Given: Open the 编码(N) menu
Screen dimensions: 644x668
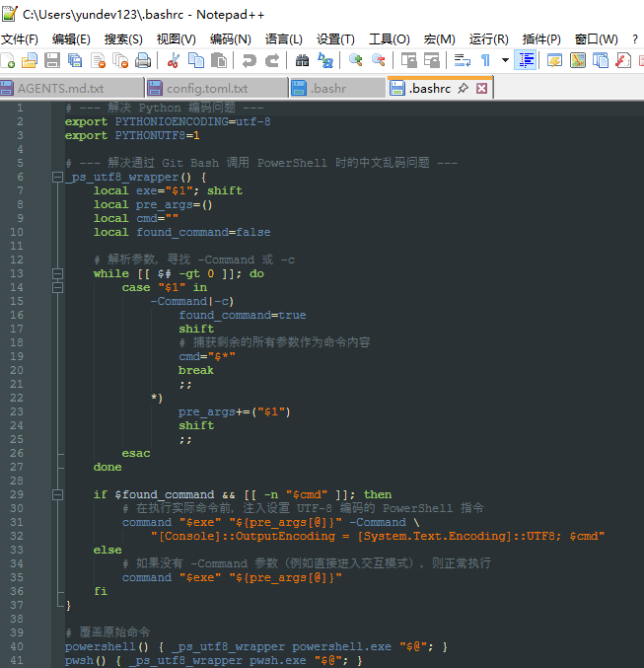Looking at the screenshot, I should click(231, 39).
